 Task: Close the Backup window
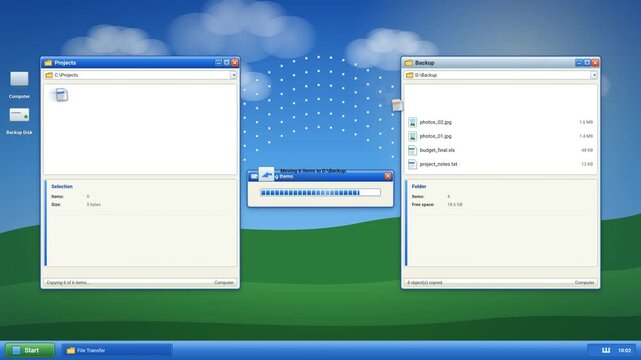595,63
